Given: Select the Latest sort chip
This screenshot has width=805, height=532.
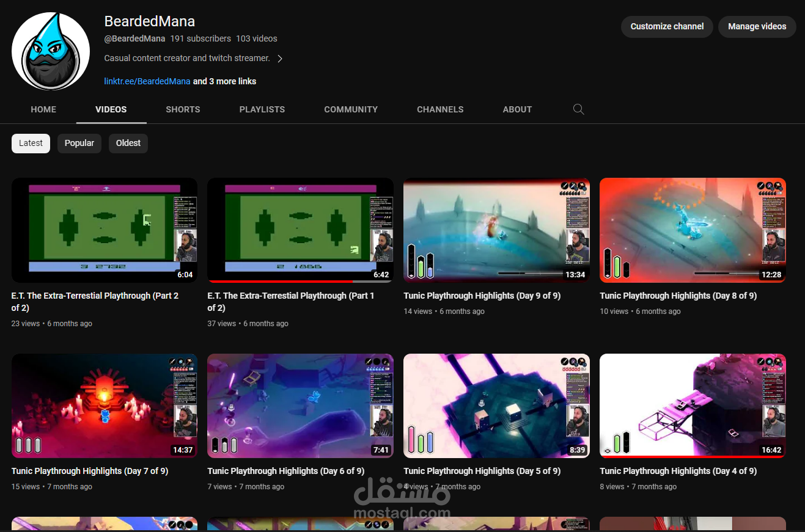Looking at the screenshot, I should (x=31, y=144).
